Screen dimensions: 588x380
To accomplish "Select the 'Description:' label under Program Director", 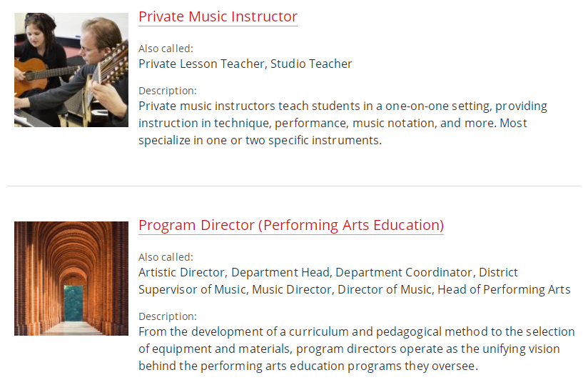I will [x=168, y=316].
